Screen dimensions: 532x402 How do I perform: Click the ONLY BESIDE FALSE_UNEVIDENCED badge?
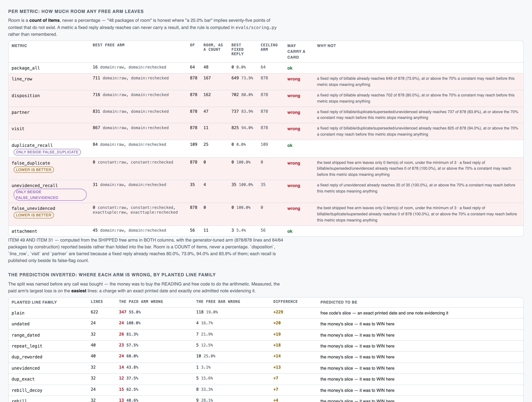50,195
